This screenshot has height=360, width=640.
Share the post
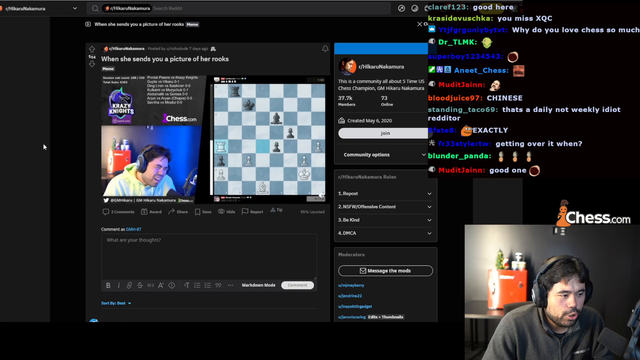(178, 212)
